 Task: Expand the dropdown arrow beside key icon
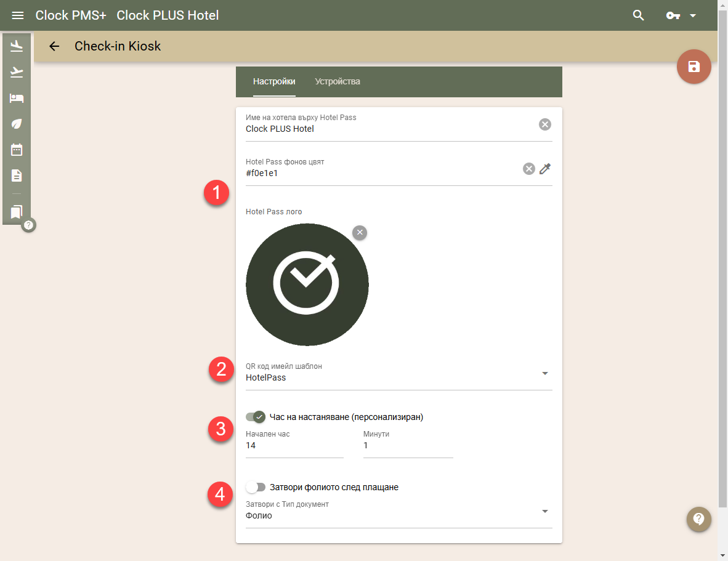pyautogui.click(x=693, y=16)
